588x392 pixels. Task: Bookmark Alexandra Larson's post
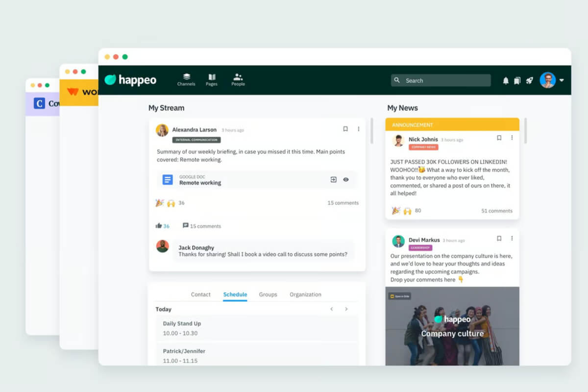tap(345, 129)
